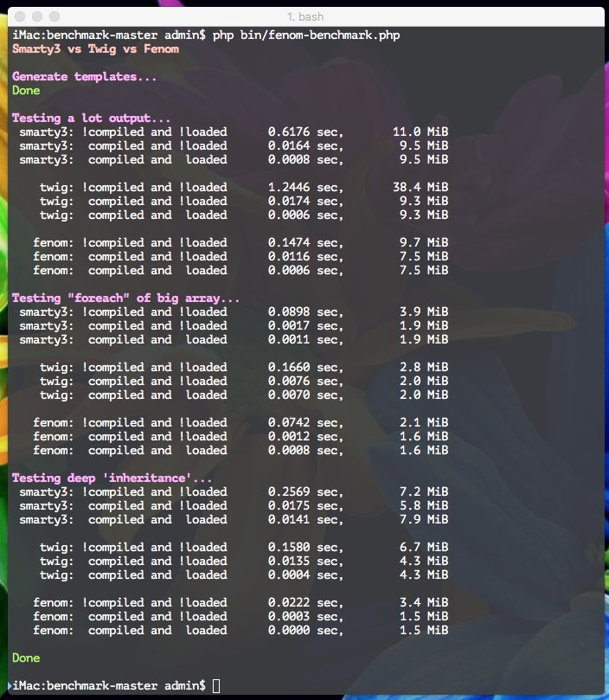Click the minimize button of the bash window
The image size is (609, 700).
click(x=37, y=16)
